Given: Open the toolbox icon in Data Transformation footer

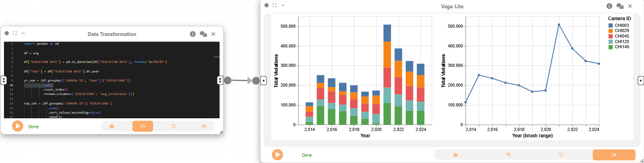Looking at the screenshot, I should pyautogui.click(x=112, y=126).
